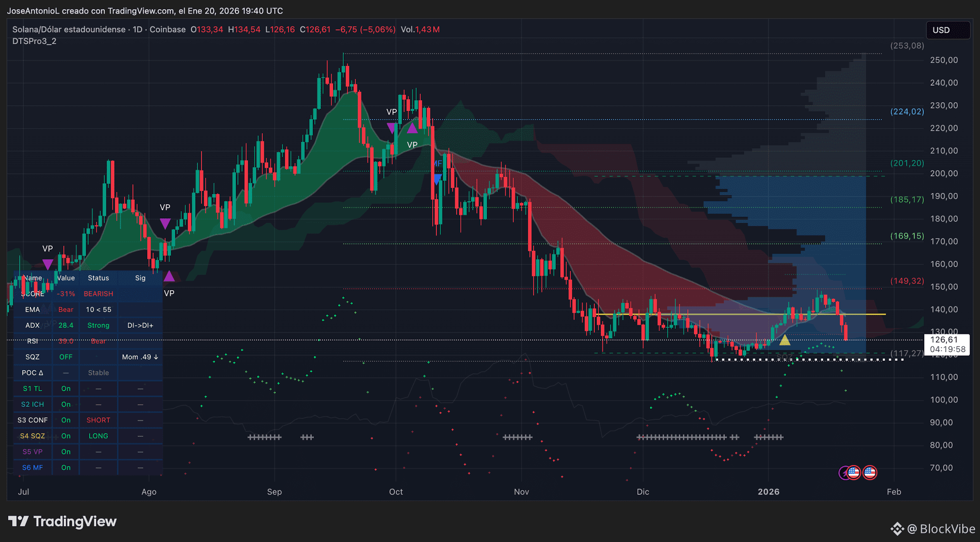
Task: Click SHORT in the S3 CONF row
Action: tap(98, 420)
